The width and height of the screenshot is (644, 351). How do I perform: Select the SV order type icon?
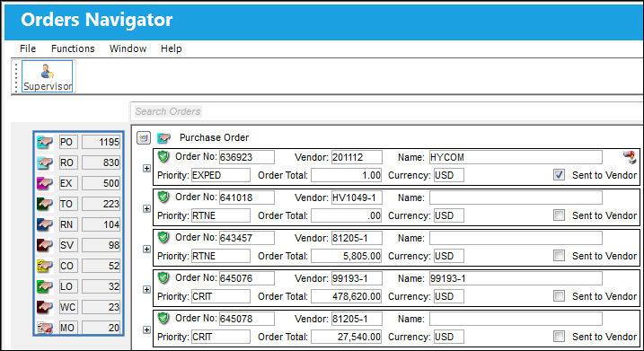point(45,245)
